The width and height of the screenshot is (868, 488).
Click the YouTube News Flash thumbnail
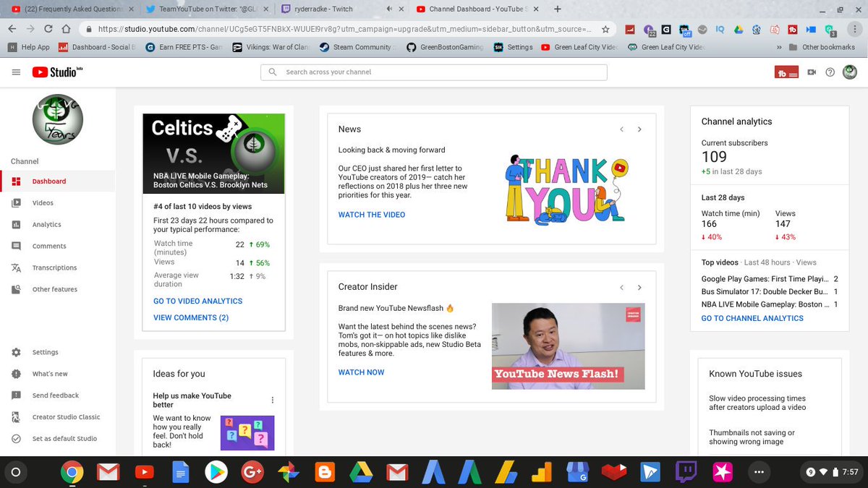coord(568,346)
